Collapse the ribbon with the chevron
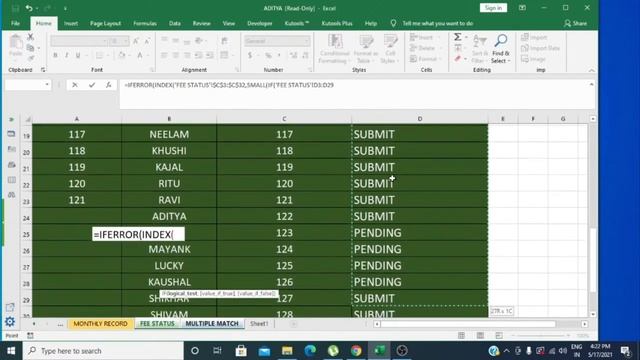Screen dimensions: 640x360 pos(591,71)
